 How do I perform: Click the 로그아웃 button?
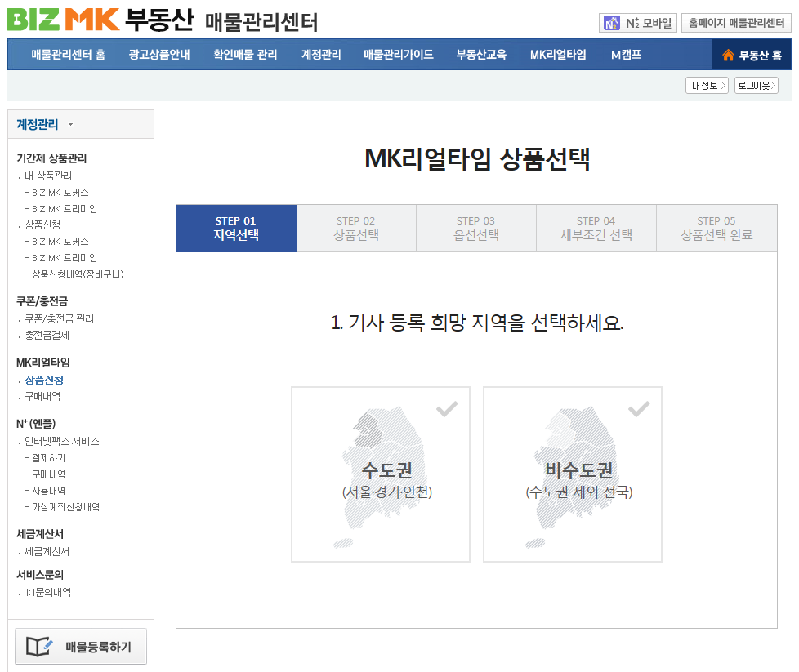757,86
